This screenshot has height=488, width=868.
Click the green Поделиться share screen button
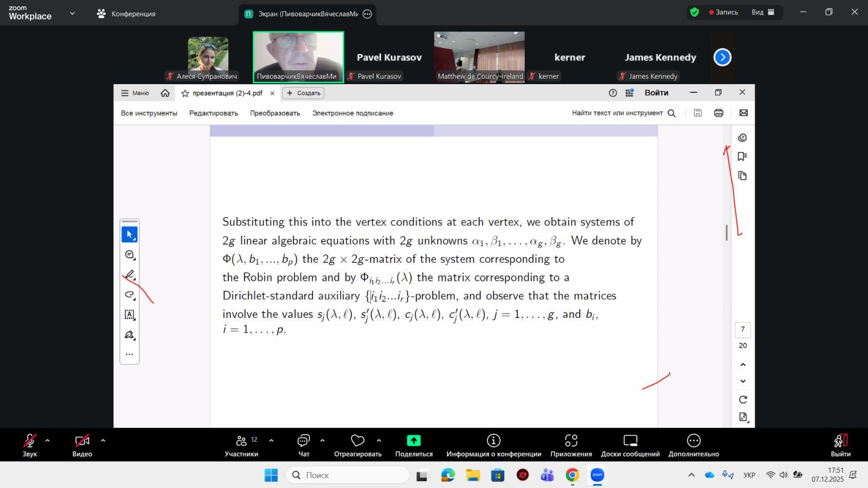click(x=414, y=445)
